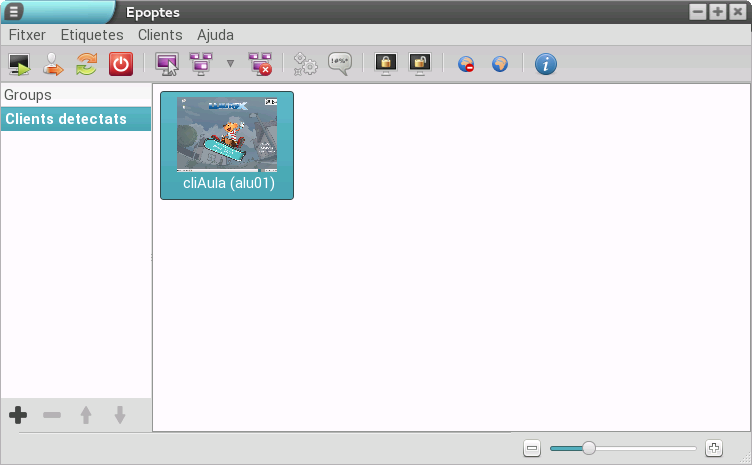Click the monitor user screen icon
Image resolution: width=752 pixels, height=465 pixels.
coord(166,64)
